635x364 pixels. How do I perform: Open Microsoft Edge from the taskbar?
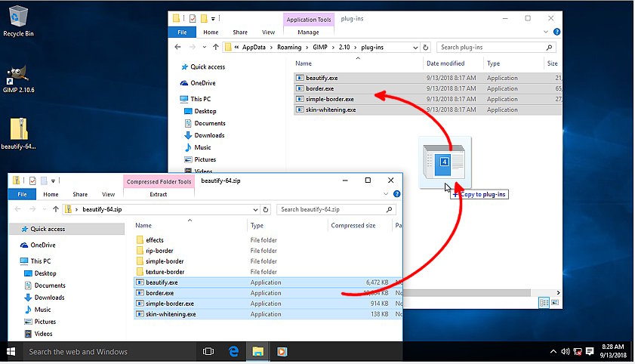(x=234, y=351)
